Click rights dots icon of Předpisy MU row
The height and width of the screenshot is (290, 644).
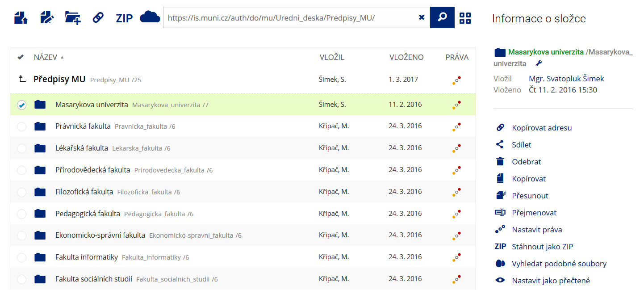tap(456, 80)
